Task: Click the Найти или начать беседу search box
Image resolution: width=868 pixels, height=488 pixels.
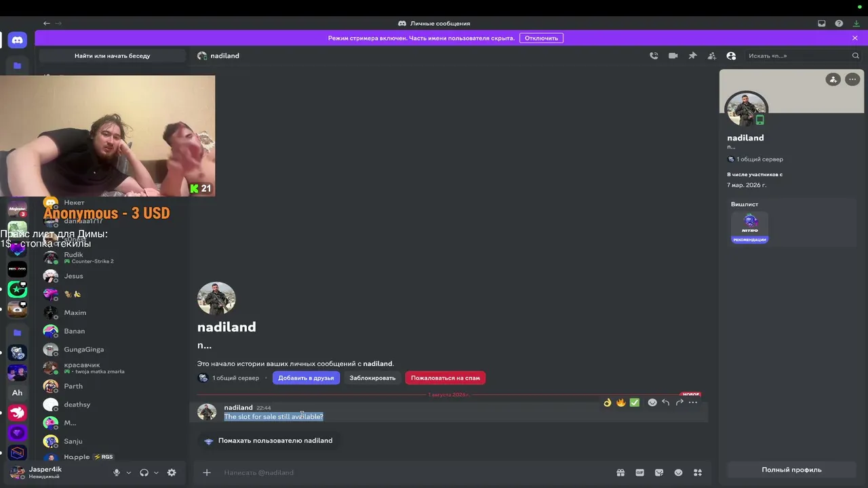Action: click(113, 56)
